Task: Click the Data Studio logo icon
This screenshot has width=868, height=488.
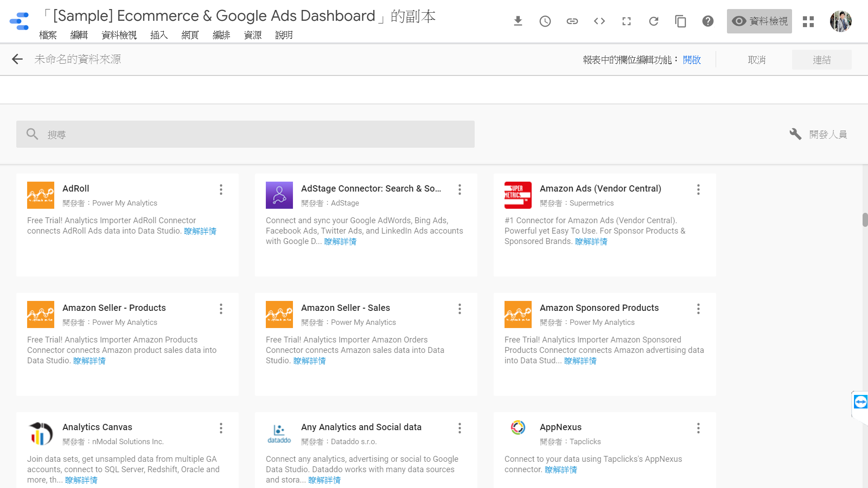Action: (19, 21)
